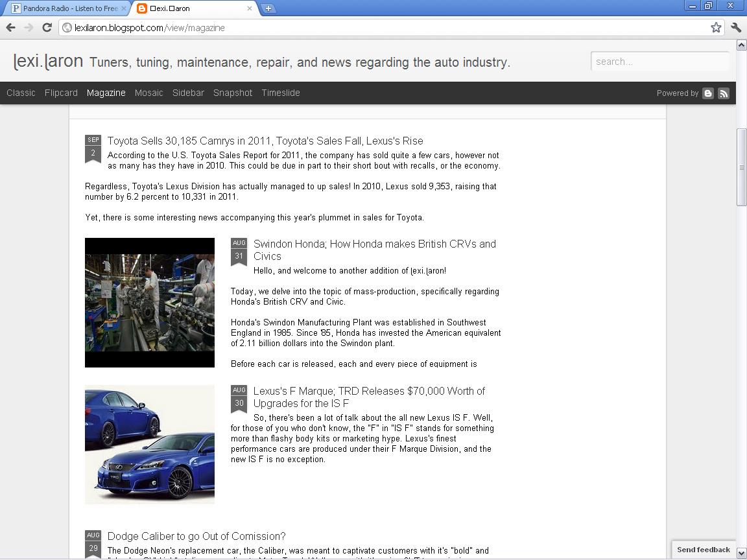Image resolution: width=747 pixels, height=560 pixels.
Task: Switch to Classic view
Action: point(21,93)
